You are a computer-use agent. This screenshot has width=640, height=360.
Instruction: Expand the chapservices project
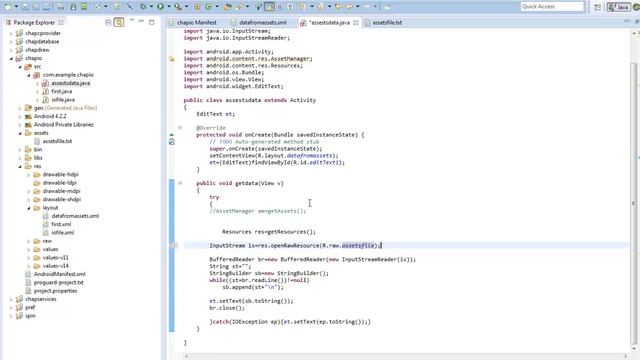11,299
